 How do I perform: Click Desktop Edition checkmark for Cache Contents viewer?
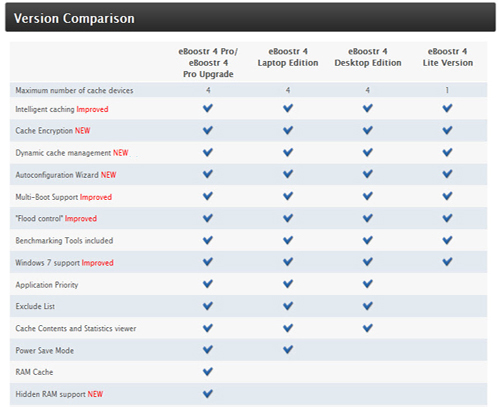tap(368, 328)
